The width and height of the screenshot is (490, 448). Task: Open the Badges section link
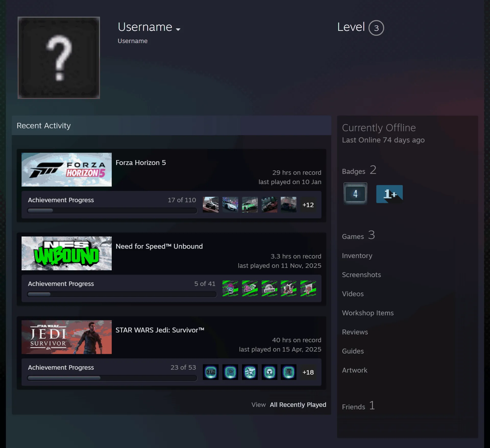click(359, 170)
